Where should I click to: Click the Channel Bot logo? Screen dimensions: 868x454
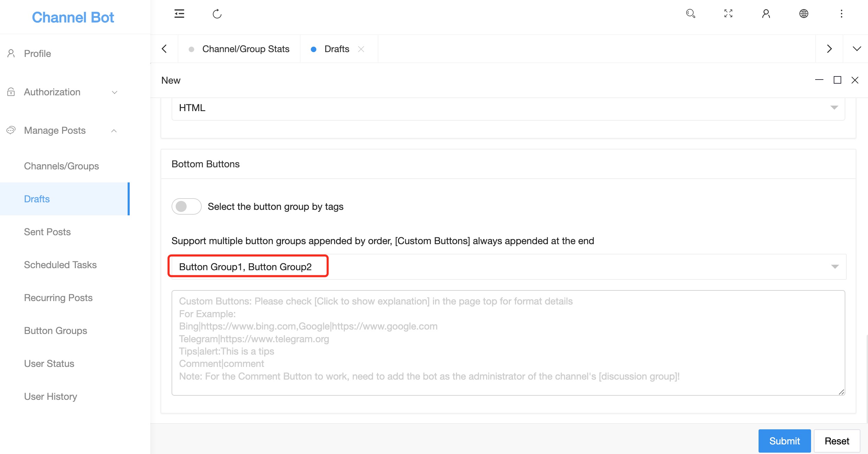pos(73,17)
